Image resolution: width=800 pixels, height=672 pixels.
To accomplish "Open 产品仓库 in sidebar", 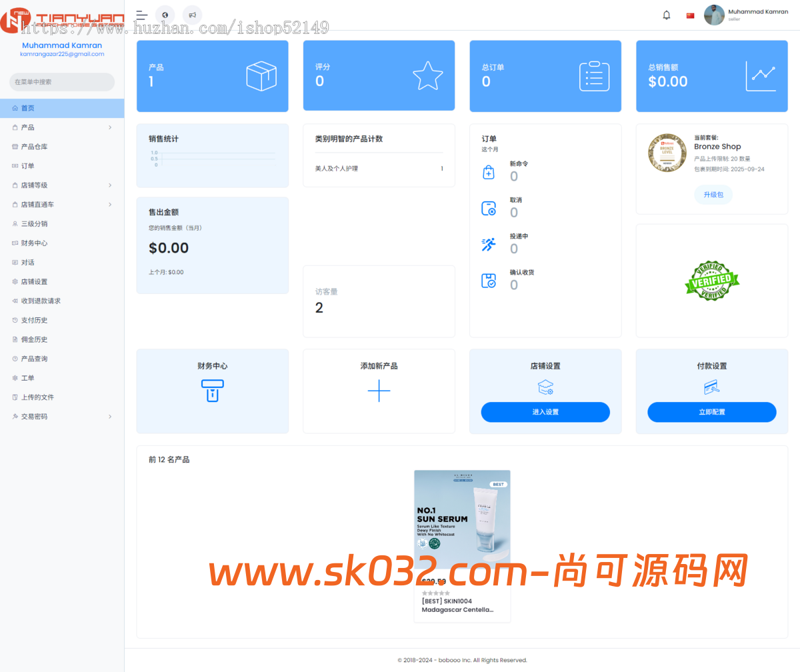I will pyautogui.click(x=62, y=147).
